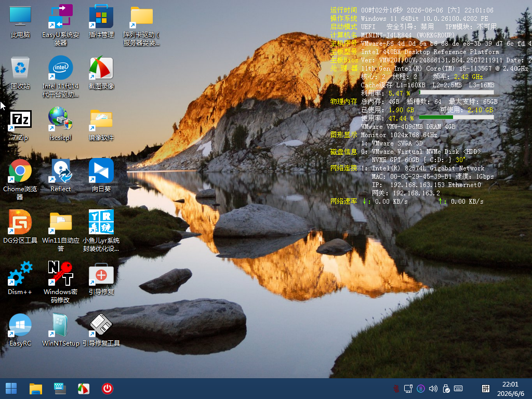The height and width of the screenshot is (399, 532).
Task: Open the volume speaker tray icon
Action: pos(433,389)
